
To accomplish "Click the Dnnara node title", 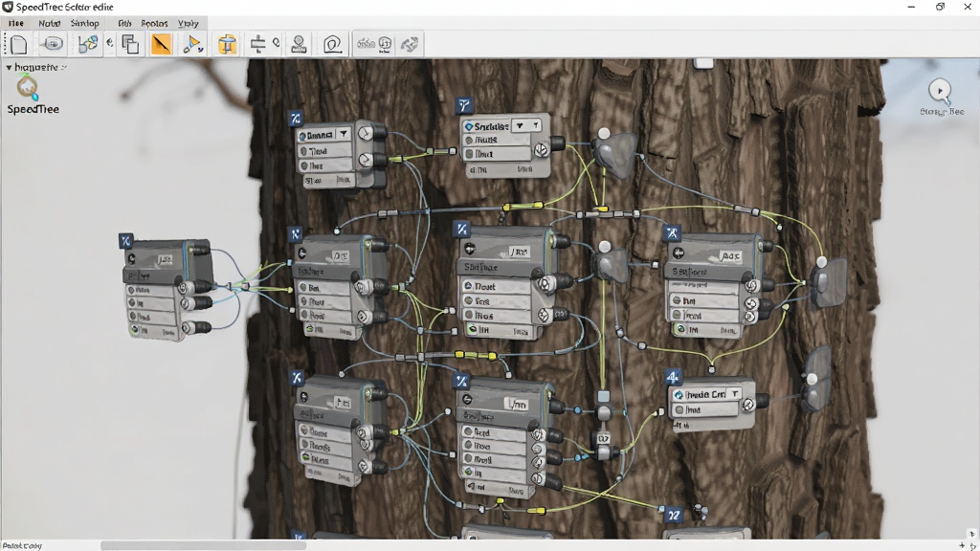I will click(320, 135).
